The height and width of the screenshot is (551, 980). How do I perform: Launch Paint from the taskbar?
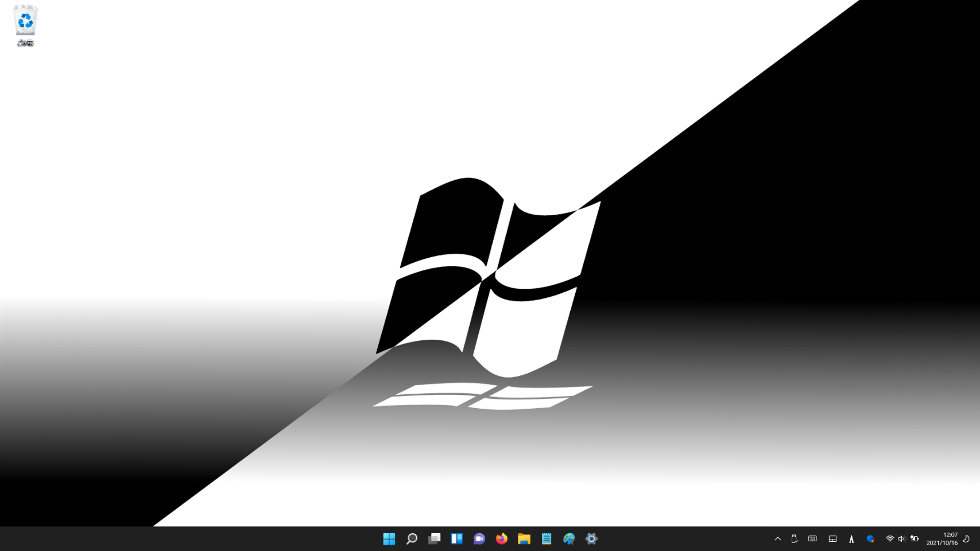(569, 539)
